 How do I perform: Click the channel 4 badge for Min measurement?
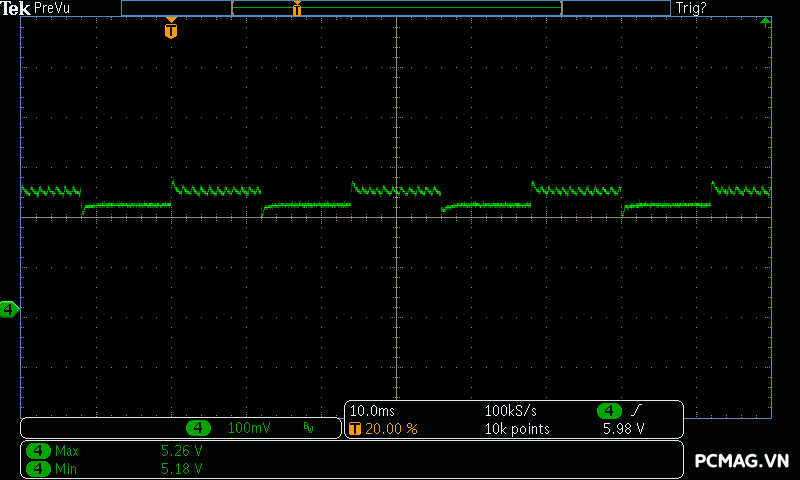[x=38, y=467]
